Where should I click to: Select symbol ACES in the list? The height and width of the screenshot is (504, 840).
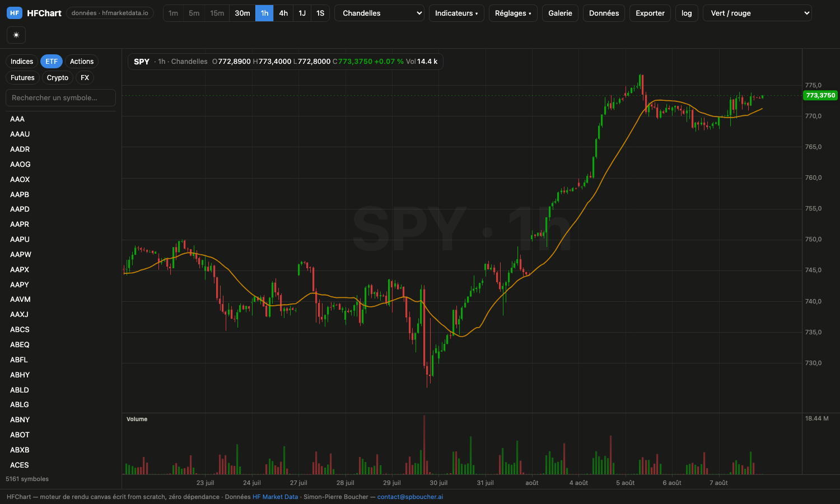tap(60, 465)
